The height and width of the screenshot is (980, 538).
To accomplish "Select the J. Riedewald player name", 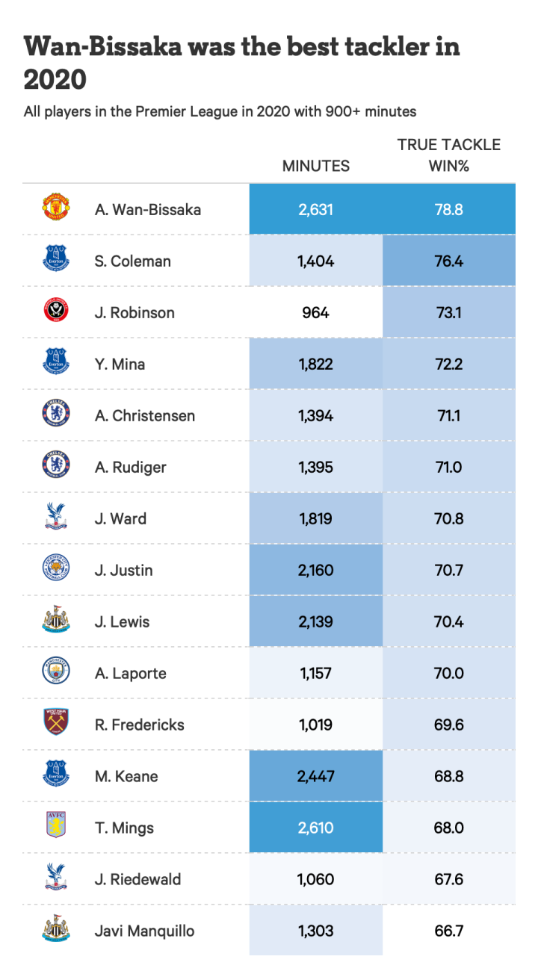I will (x=137, y=880).
